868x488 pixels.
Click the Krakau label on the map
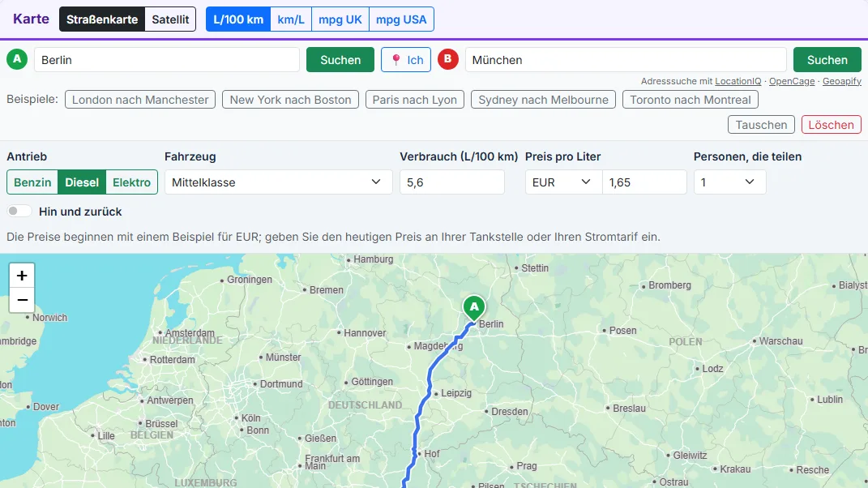click(x=735, y=469)
